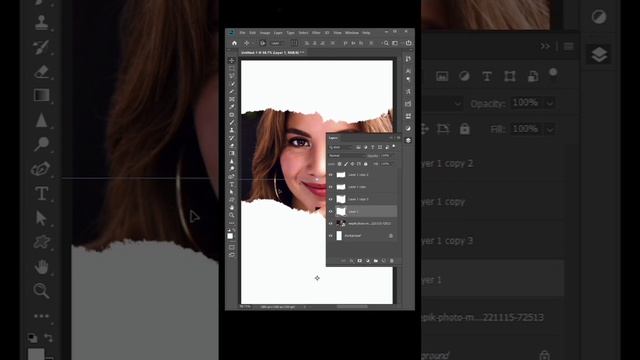Select the Horizontal Type tool
Image resolution: width=640 pixels, height=360 pixels.
(231, 184)
